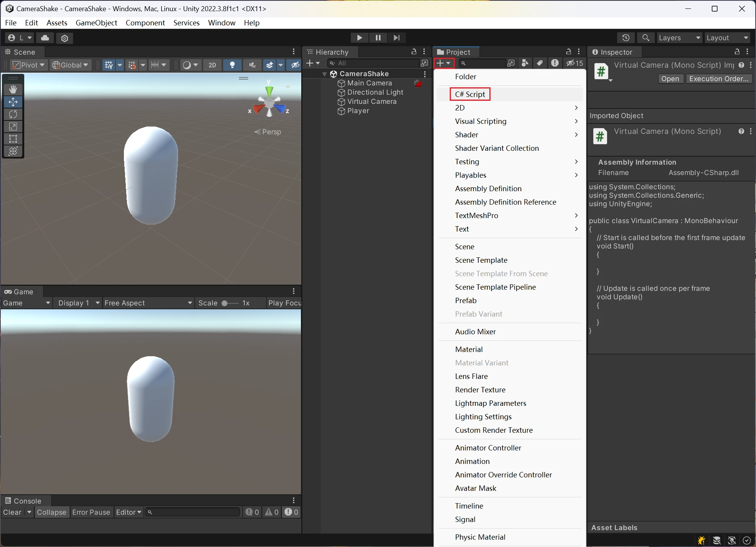
Task: Select the Rotate tool in Scene view
Action: [13, 115]
